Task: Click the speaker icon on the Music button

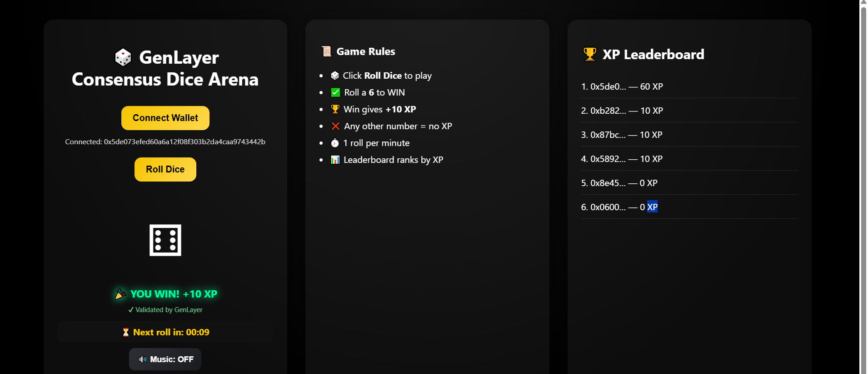Action: tap(142, 359)
